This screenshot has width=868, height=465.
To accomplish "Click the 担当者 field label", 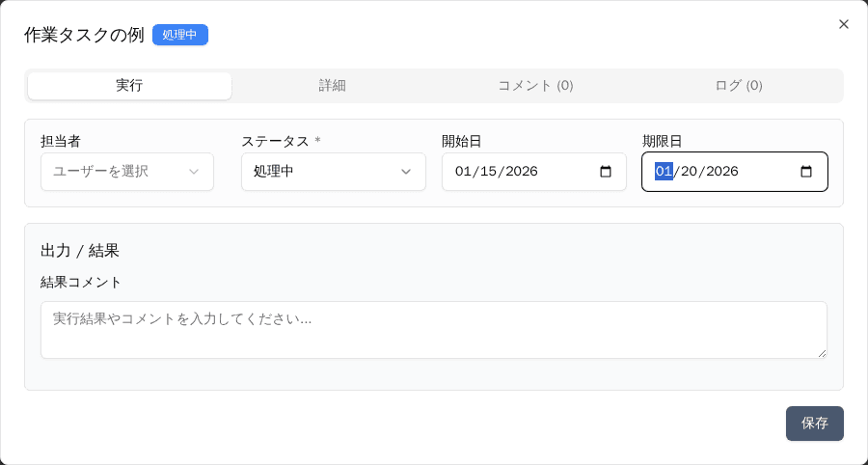I will click(61, 141).
